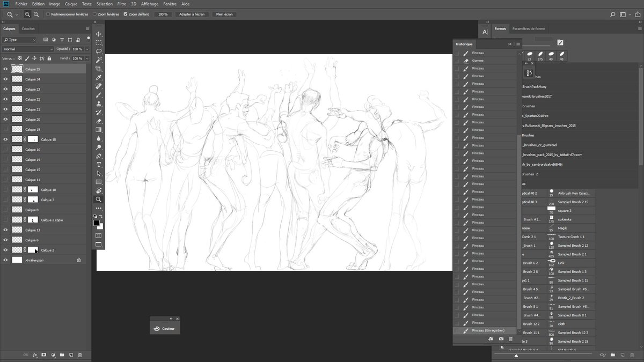Select the Horizontal Type tool

point(99,164)
